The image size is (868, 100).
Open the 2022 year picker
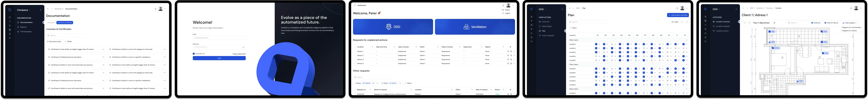point(675,22)
